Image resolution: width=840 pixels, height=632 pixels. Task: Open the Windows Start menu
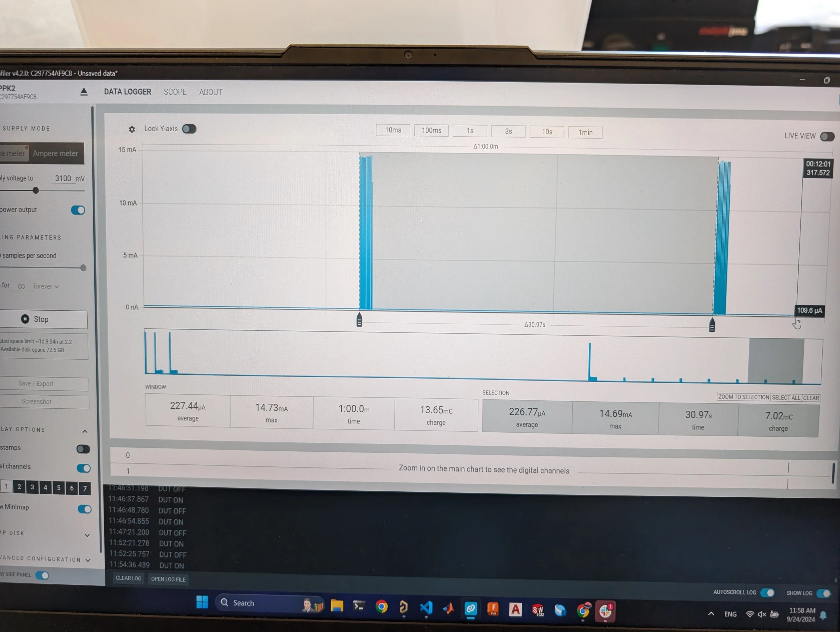[x=202, y=603]
